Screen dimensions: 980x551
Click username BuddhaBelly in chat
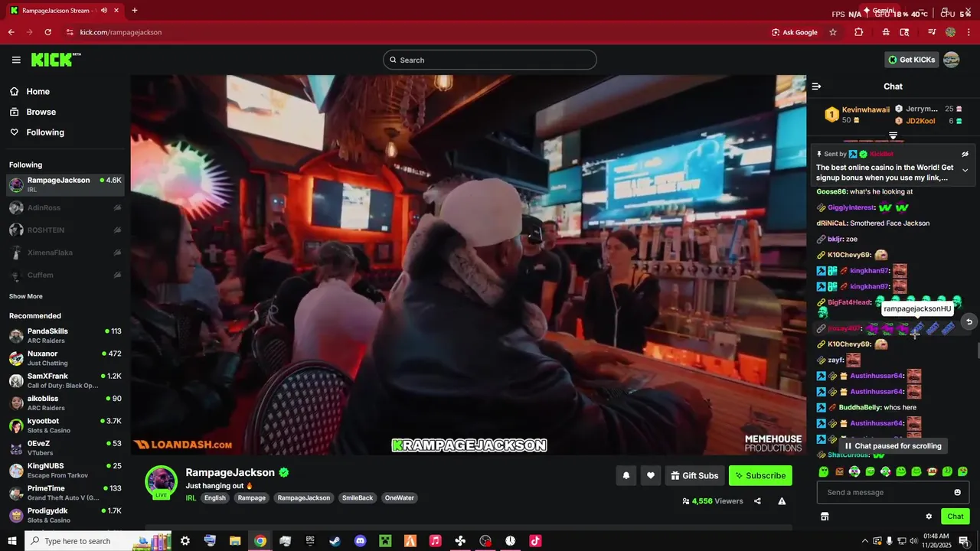pos(859,407)
